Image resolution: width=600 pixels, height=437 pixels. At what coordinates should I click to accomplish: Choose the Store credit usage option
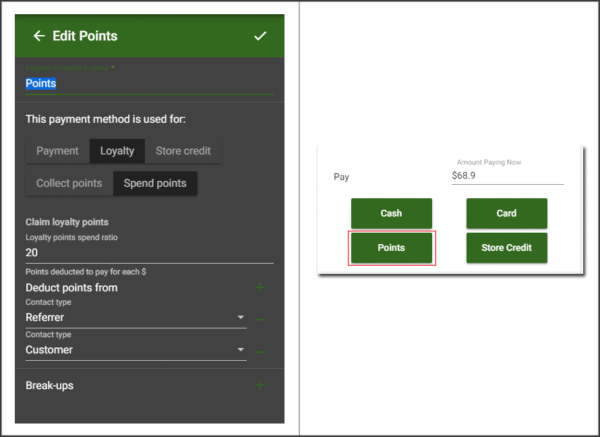click(x=183, y=151)
